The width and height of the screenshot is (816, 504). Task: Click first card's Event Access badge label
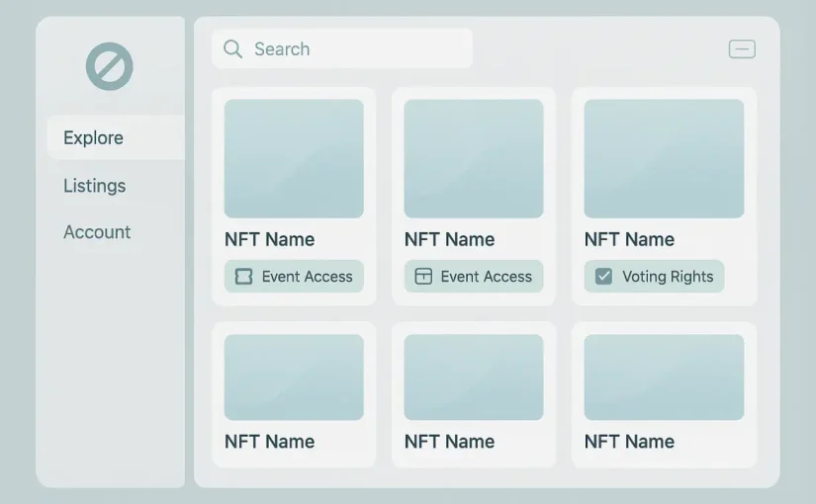307,277
